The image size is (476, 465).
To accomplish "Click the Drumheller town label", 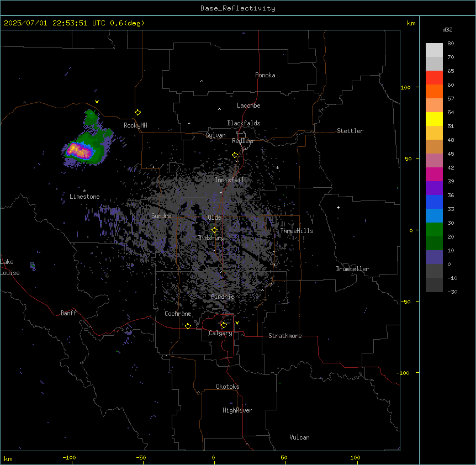I will [352, 269].
